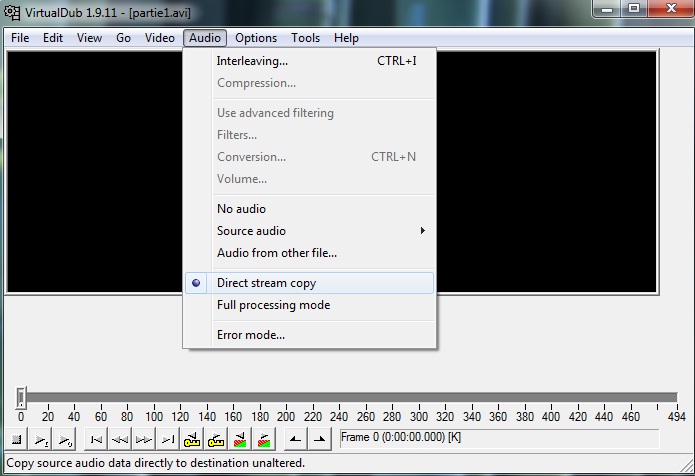Scan backward for previous scene

[239, 439]
